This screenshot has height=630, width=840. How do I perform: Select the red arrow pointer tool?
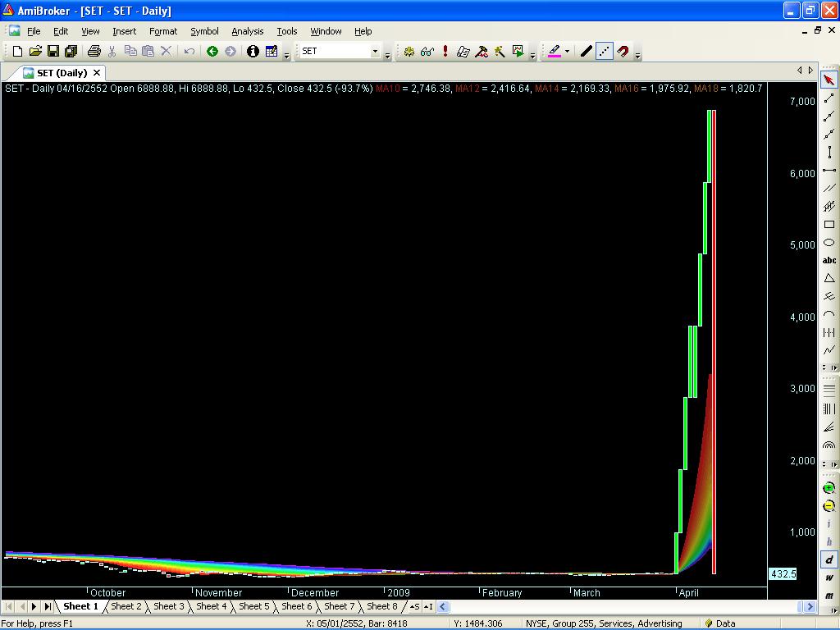[829, 80]
